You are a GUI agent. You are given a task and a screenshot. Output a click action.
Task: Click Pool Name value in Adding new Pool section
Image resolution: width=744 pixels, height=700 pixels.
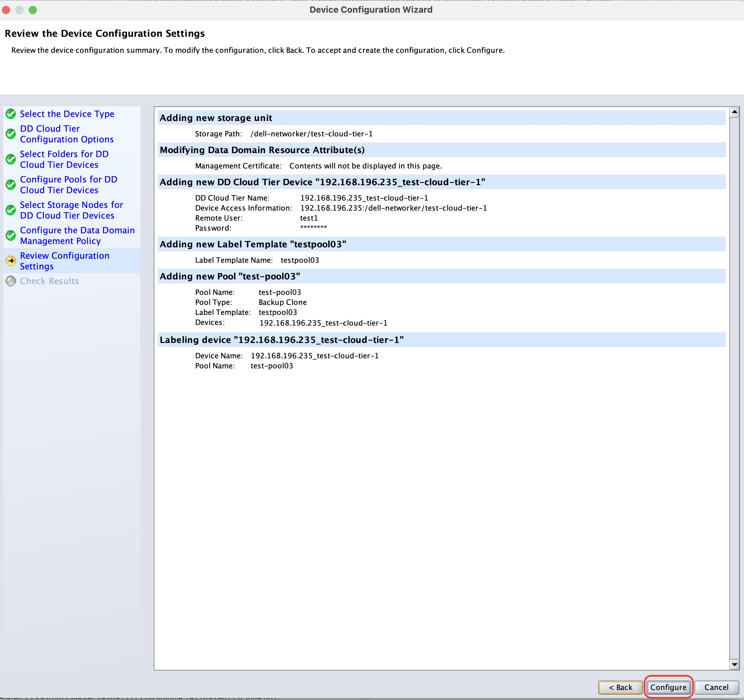(280, 293)
